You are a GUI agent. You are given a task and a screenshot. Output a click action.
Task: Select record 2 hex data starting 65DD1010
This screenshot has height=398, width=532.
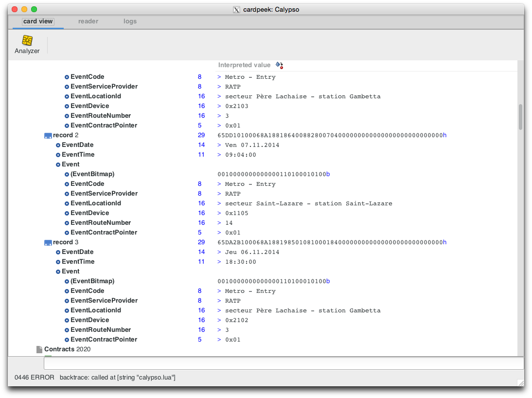coord(332,135)
